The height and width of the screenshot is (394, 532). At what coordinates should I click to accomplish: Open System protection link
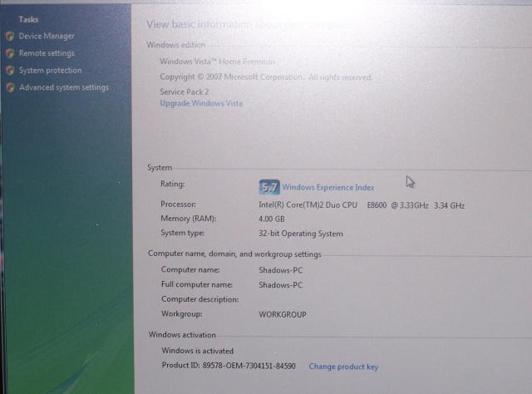[x=50, y=71]
